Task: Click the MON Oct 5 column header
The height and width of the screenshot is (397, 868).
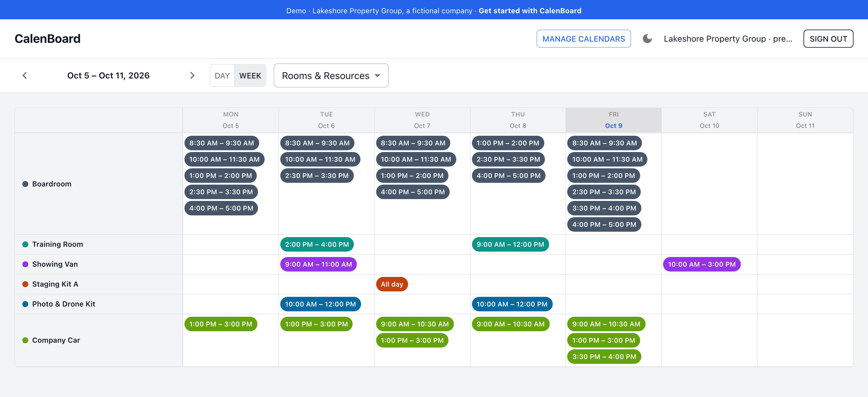Action: click(x=231, y=120)
